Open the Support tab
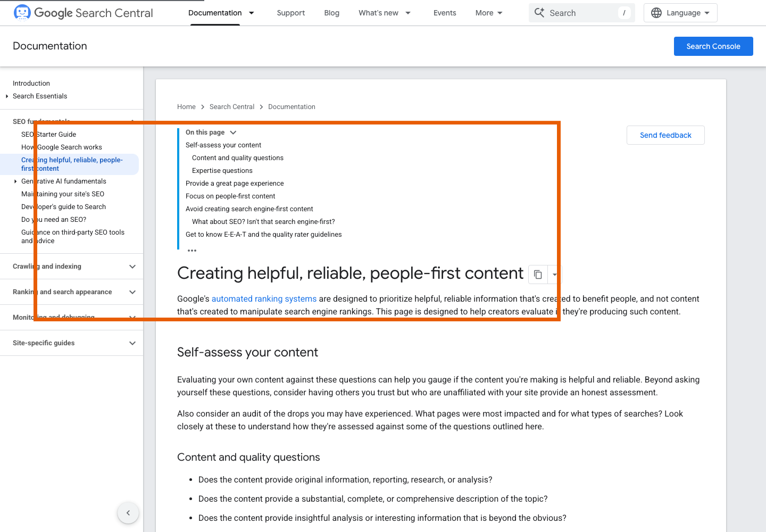 291,13
